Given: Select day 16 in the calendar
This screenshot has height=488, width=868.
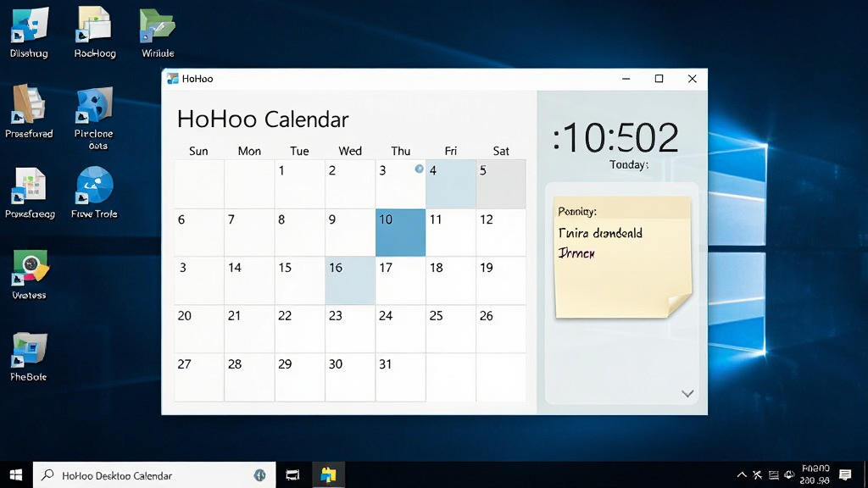Looking at the screenshot, I should (x=350, y=280).
